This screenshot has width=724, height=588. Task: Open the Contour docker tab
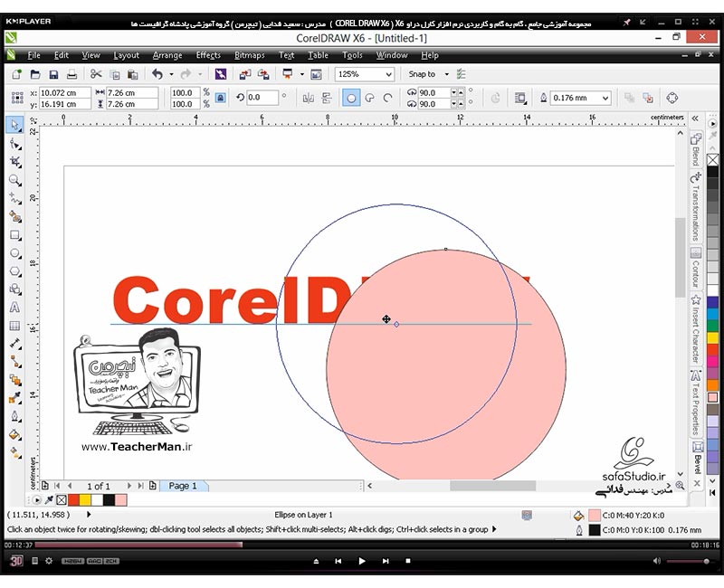696,268
